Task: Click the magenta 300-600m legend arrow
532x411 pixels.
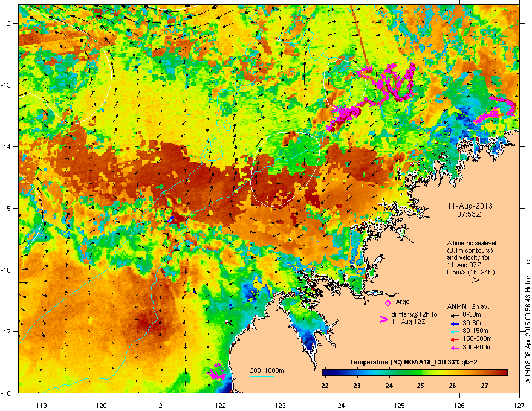Action: (455, 348)
